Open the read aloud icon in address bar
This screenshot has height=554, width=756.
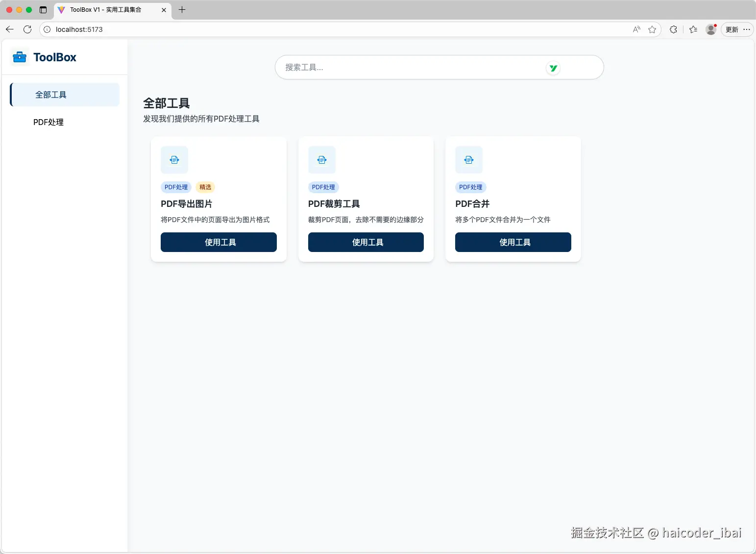[636, 29]
